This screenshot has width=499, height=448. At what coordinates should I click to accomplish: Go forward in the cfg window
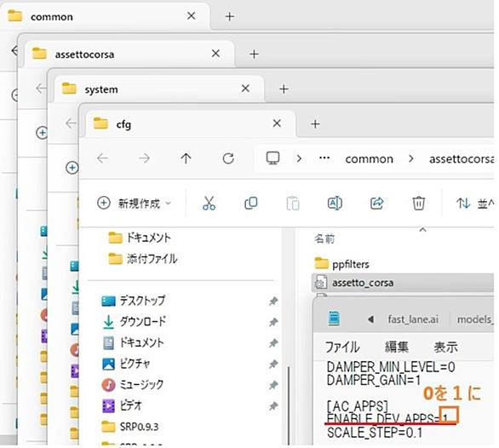click(x=144, y=158)
